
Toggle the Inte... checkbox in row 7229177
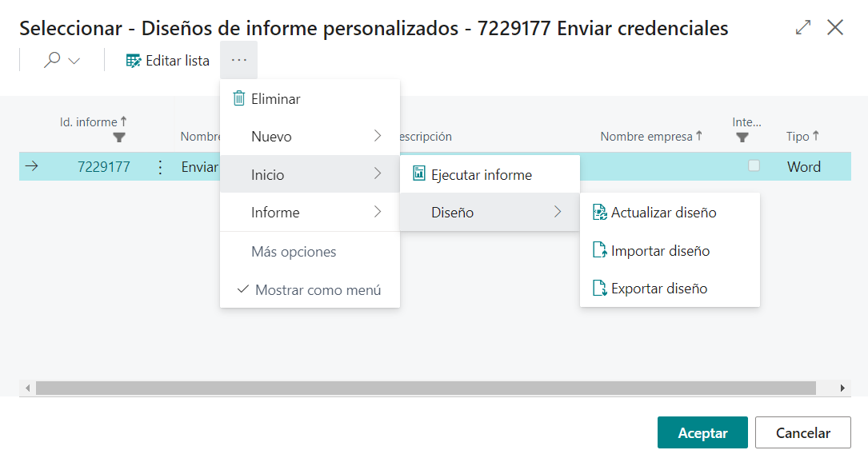[754, 166]
